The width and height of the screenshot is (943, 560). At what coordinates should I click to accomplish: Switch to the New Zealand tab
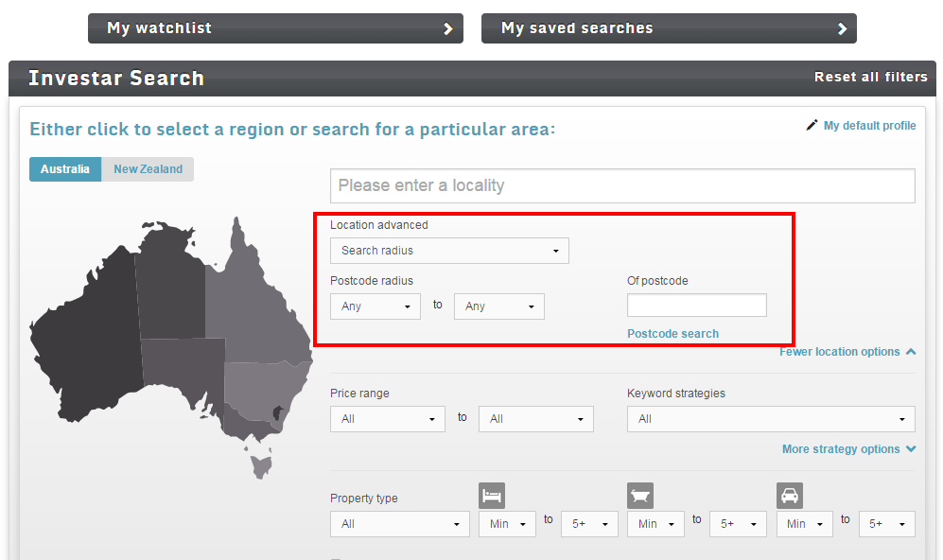148,169
